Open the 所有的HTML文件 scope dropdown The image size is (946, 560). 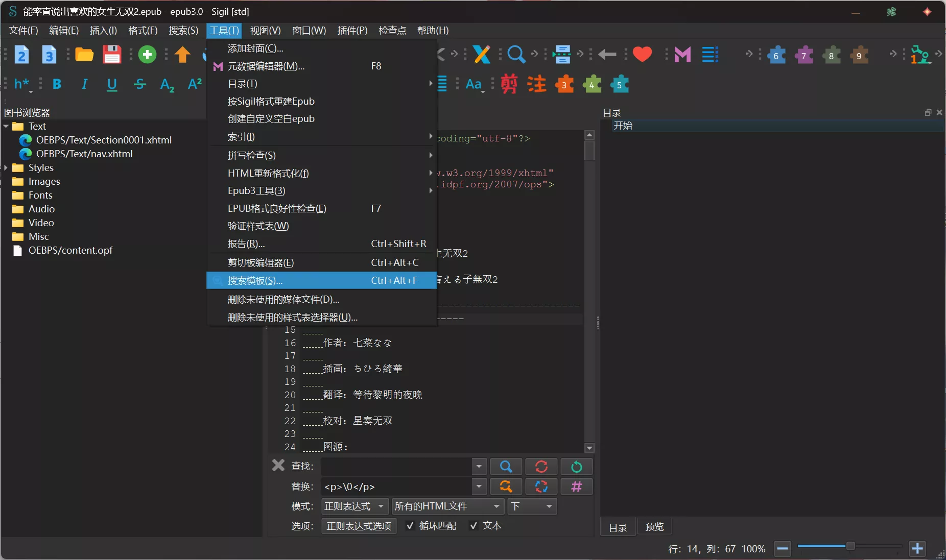click(x=446, y=506)
